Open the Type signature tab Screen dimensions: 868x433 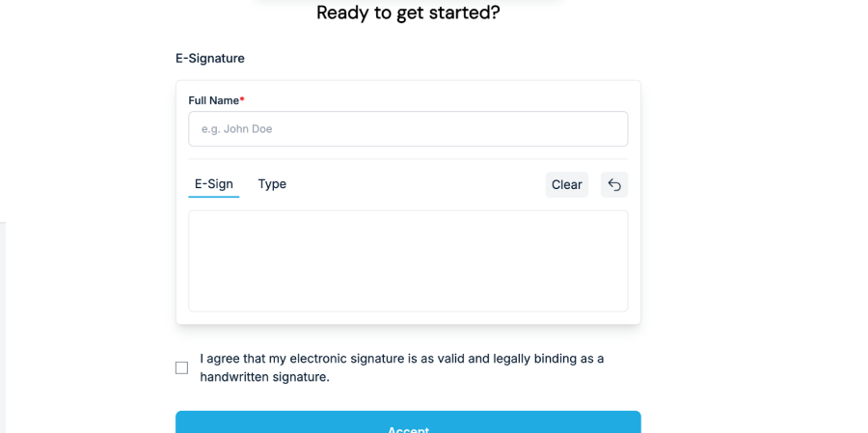coord(272,184)
